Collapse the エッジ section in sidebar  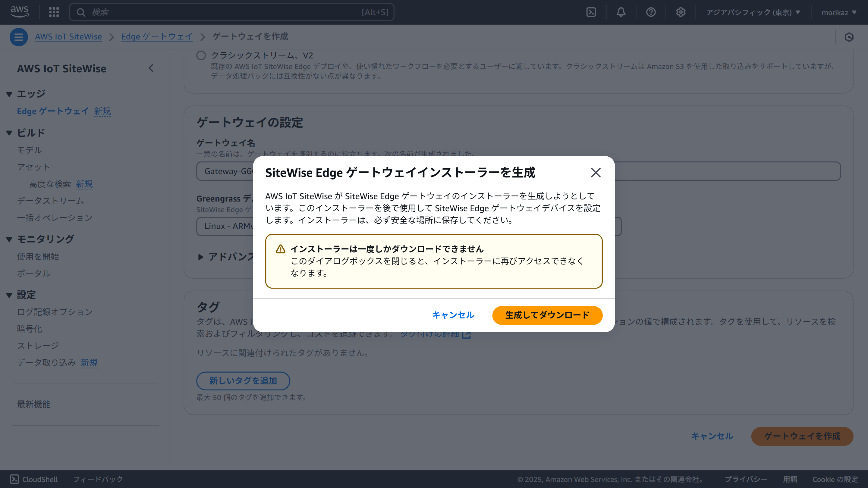point(9,94)
